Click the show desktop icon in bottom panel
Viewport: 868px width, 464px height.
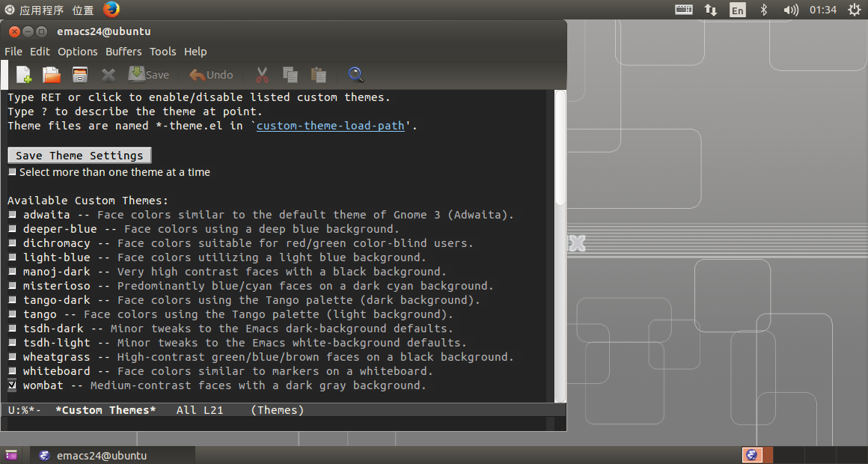[x=11, y=455]
